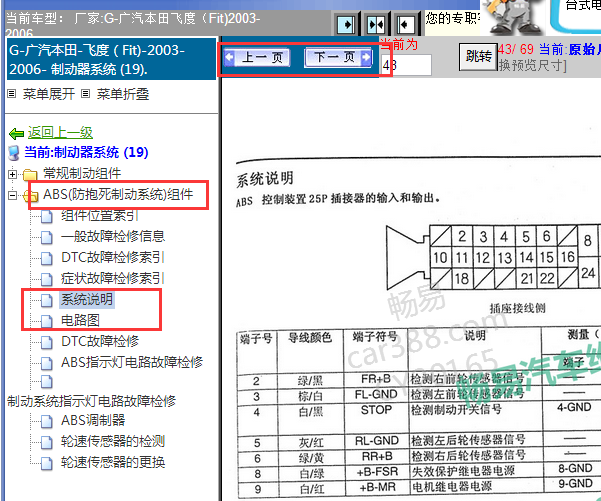Click the page icon beside DTC故障检修索引
Image resolution: width=601 pixels, height=501 pixels.
coord(47,259)
